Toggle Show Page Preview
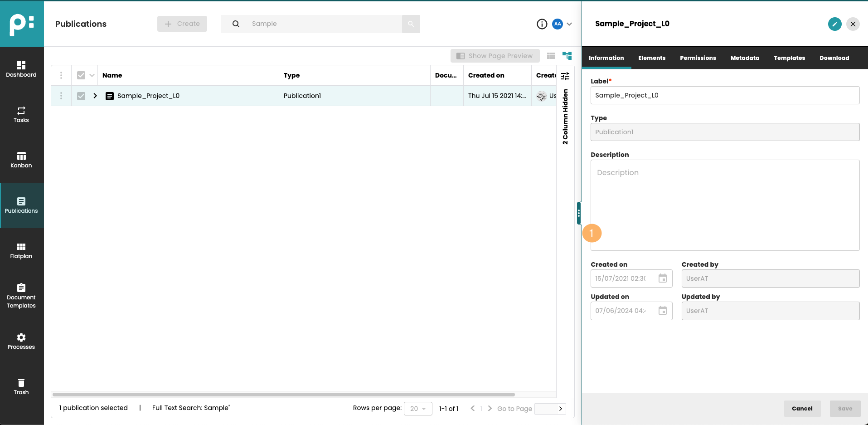Screen dimensions: 868x425 (495, 56)
